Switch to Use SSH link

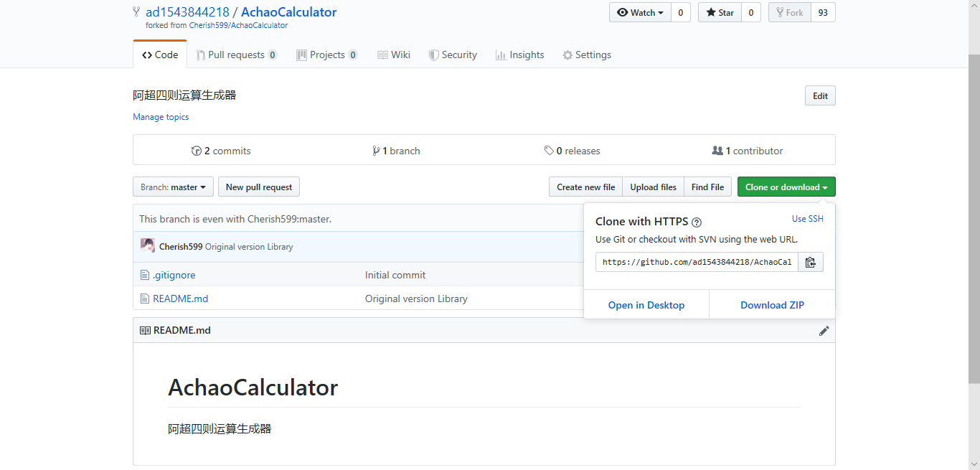[x=808, y=219]
